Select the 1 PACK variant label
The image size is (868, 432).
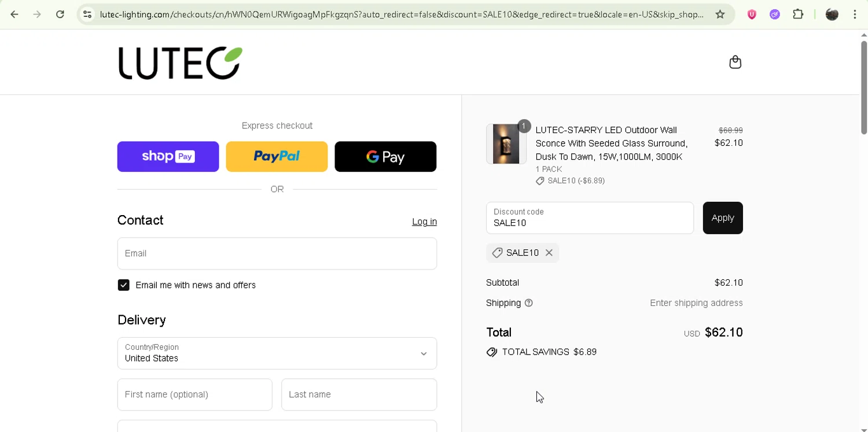549,169
